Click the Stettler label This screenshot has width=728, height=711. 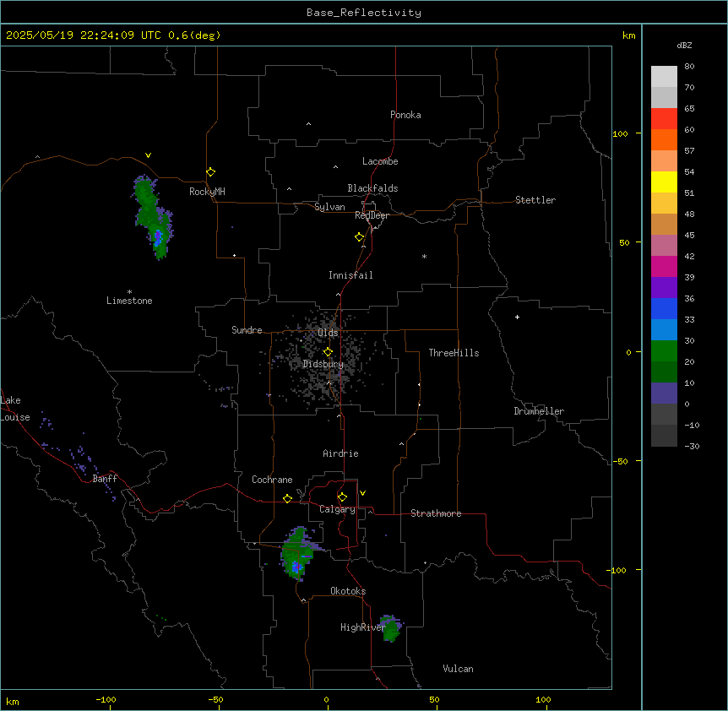coord(535,200)
